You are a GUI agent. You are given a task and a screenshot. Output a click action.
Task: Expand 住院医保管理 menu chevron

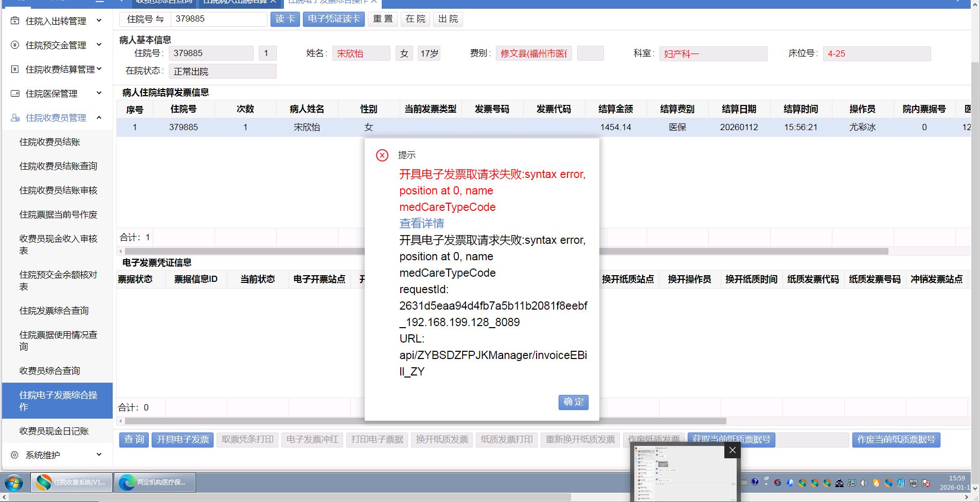click(99, 93)
